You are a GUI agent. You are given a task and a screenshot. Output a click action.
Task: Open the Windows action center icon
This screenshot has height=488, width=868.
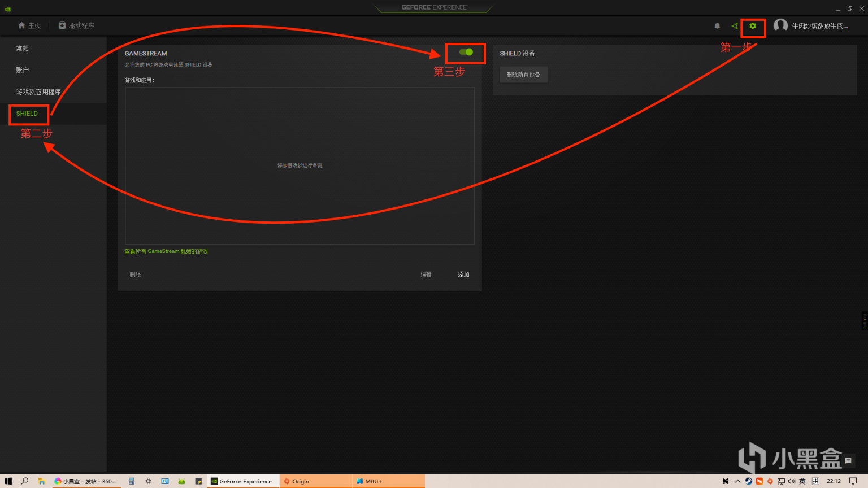click(x=853, y=481)
